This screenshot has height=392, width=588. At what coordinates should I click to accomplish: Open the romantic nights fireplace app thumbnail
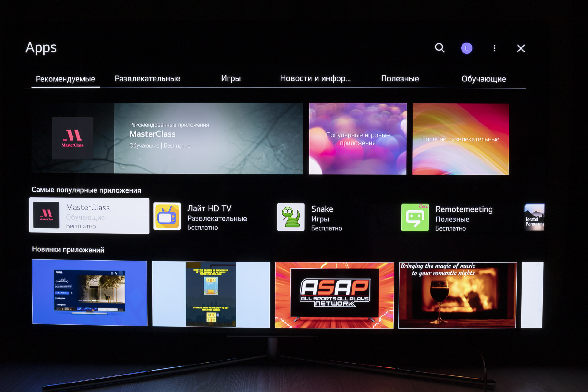click(x=458, y=295)
